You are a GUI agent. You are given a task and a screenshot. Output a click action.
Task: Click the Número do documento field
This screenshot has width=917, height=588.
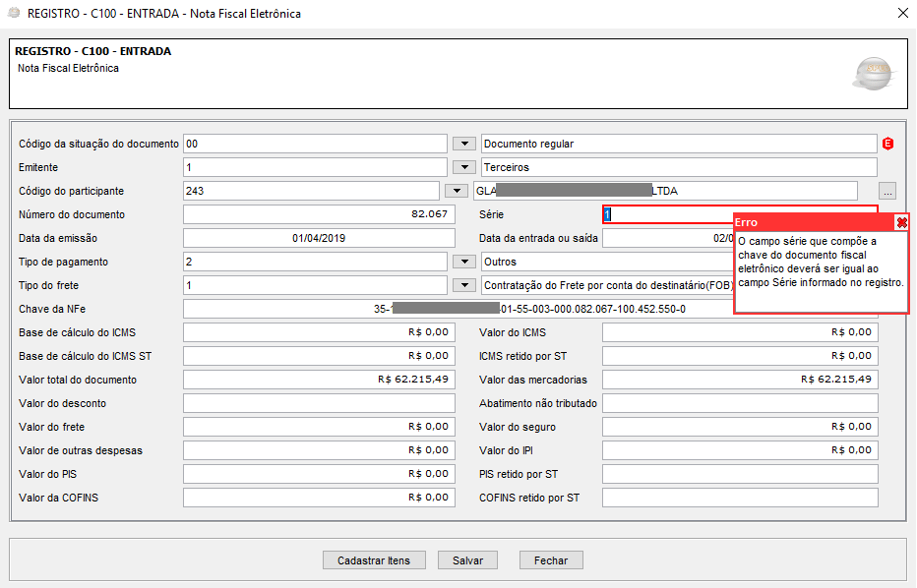[319, 214]
